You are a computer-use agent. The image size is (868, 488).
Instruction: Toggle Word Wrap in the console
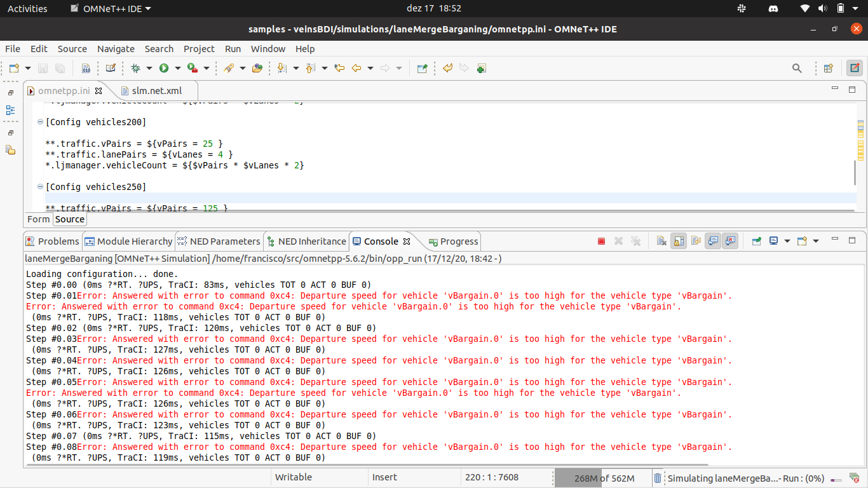tap(696, 241)
